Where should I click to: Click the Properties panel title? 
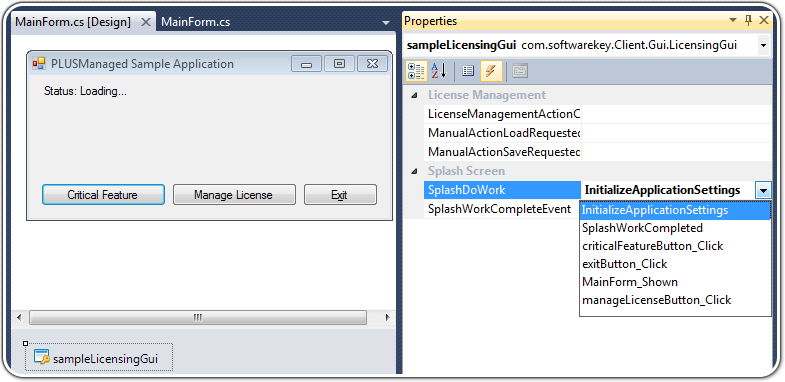tap(431, 21)
